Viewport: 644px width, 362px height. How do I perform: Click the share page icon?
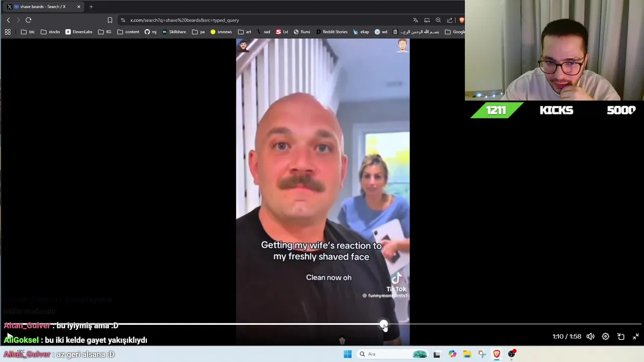coord(449,20)
